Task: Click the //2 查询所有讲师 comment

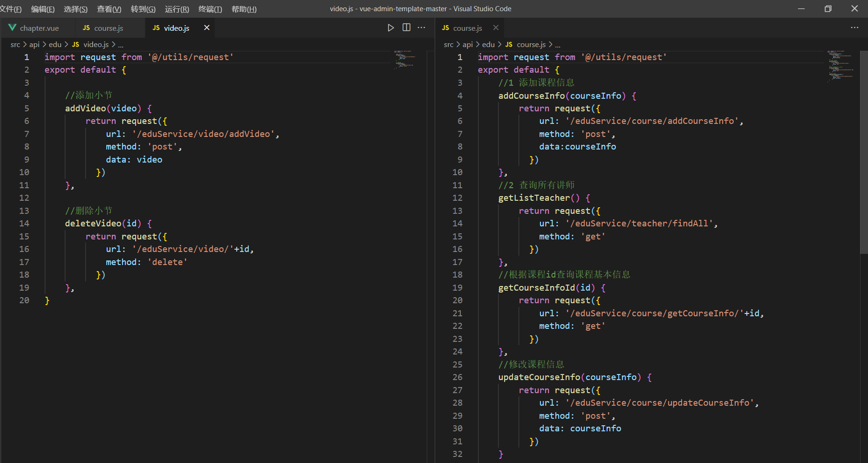Action: tap(536, 185)
